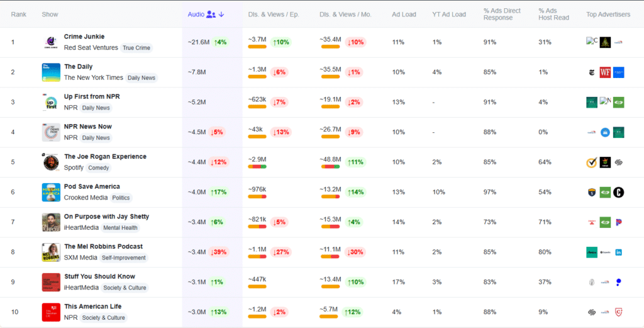This screenshot has height=328, width=644.
Task: Select the Norton checkmark advertiser icon
Action: click(591, 162)
